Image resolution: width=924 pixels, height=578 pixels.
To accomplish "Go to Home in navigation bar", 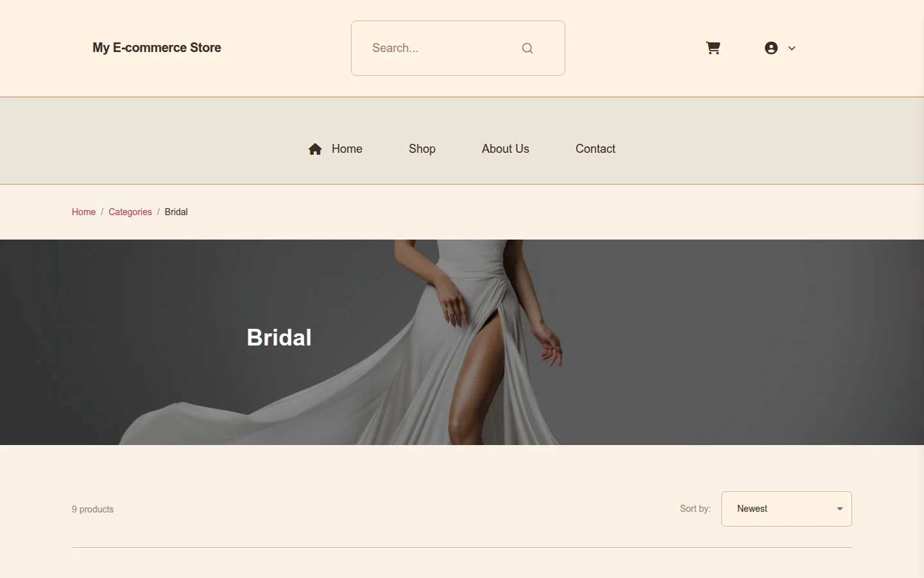I will pyautogui.click(x=347, y=149).
